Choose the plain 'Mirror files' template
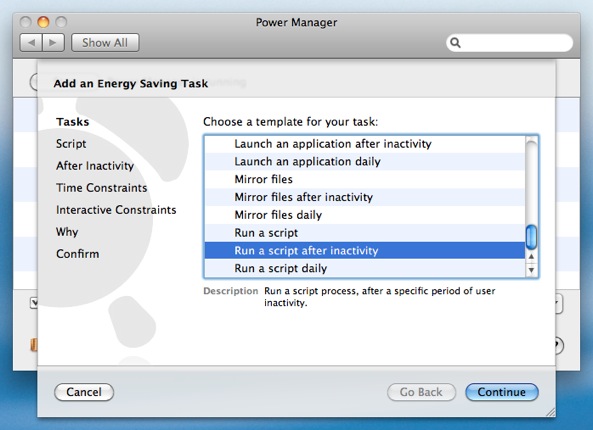The height and width of the screenshot is (430, 593). click(365, 179)
